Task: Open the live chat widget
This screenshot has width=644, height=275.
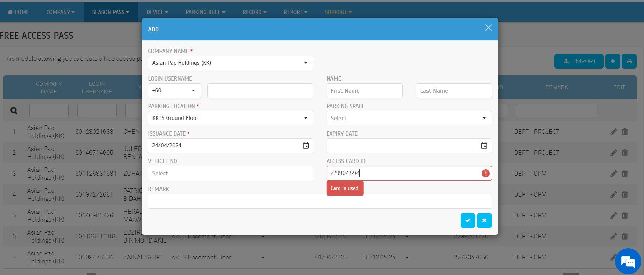Action: [x=628, y=261]
